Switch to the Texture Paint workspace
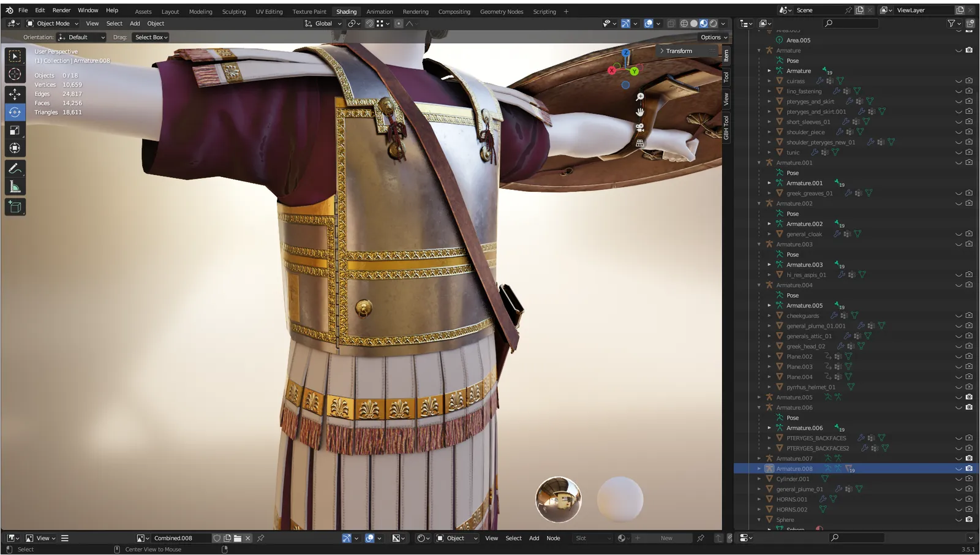 tap(309, 12)
